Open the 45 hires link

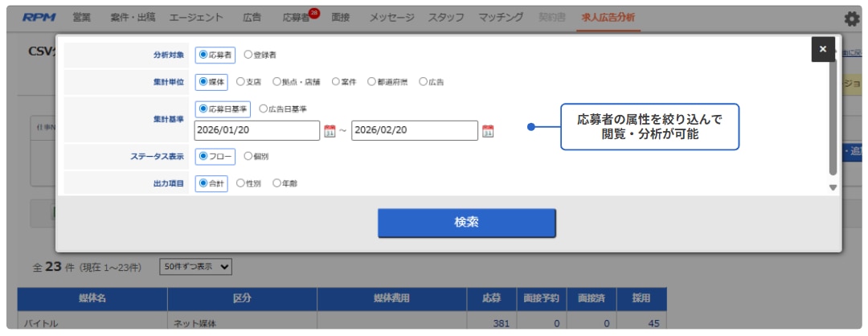[x=653, y=323]
